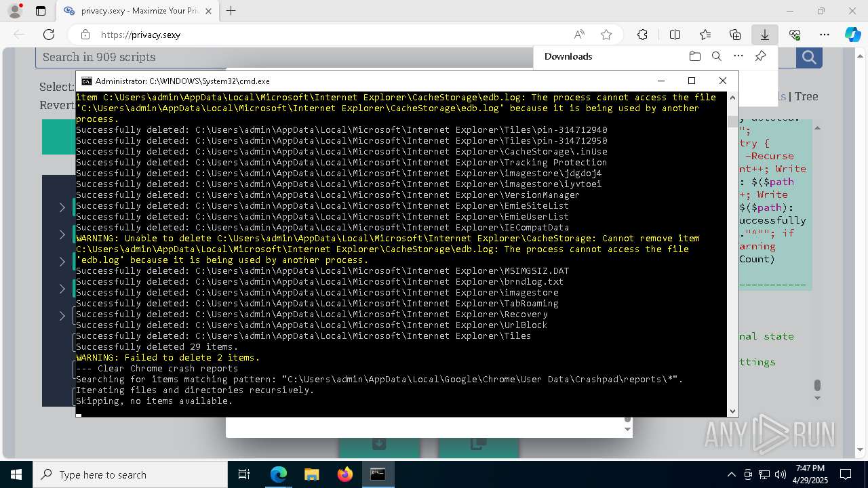Open the Favorites list icon

click(705, 35)
